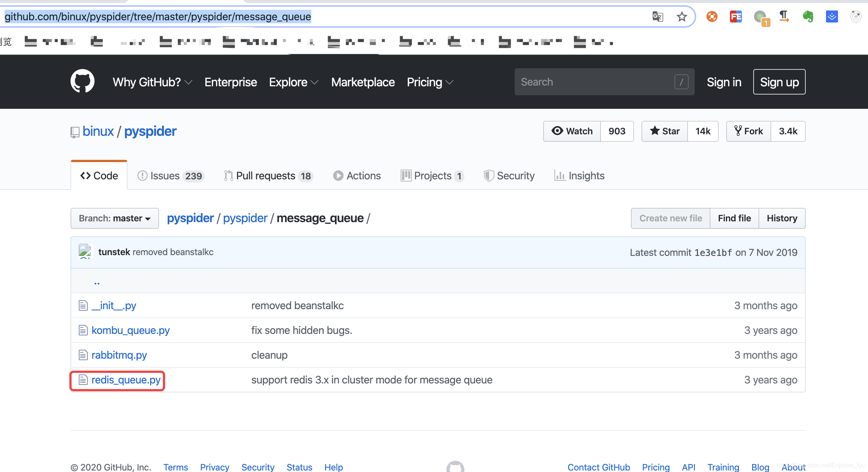Switch to the Issues tab
Screen dimensions: 868x472
(171, 176)
